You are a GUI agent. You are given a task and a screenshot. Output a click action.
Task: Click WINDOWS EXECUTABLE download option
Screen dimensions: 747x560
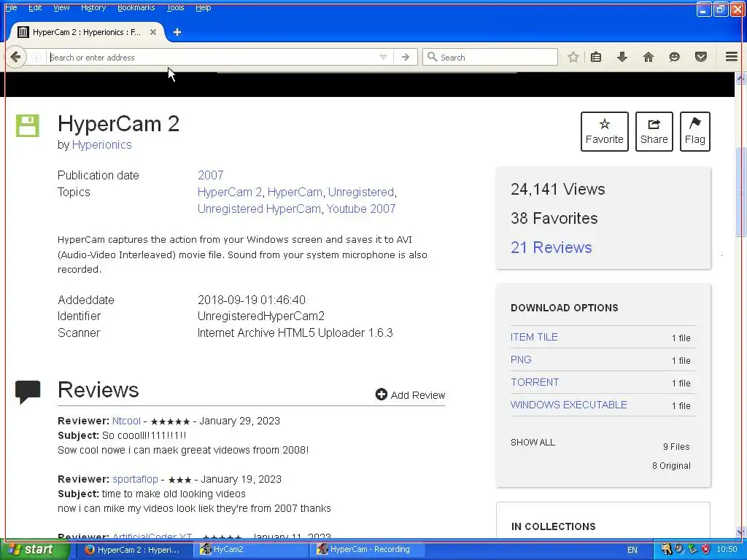(x=569, y=405)
